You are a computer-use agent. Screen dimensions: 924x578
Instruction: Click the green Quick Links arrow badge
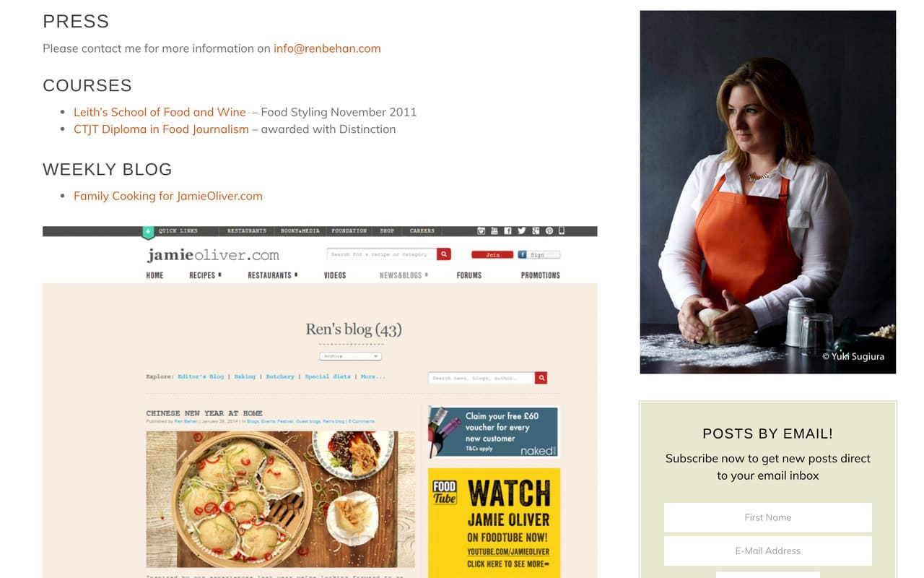(148, 232)
